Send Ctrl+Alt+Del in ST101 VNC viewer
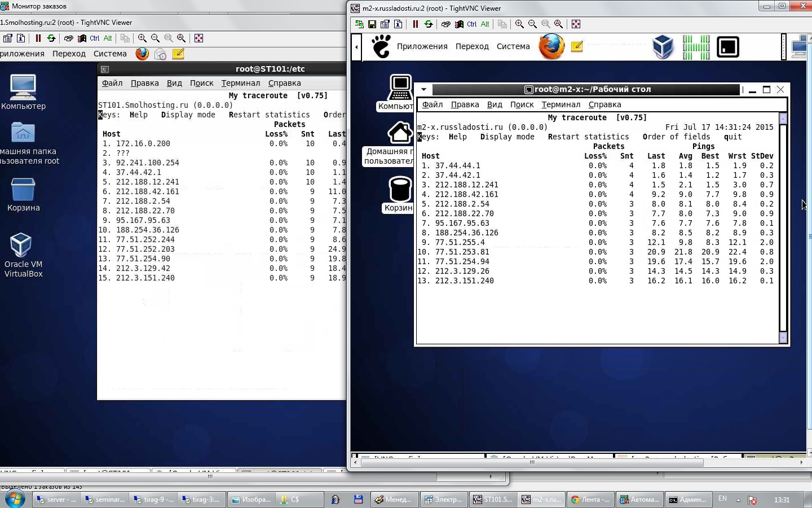The width and height of the screenshot is (812, 508). tap(69, 38)
